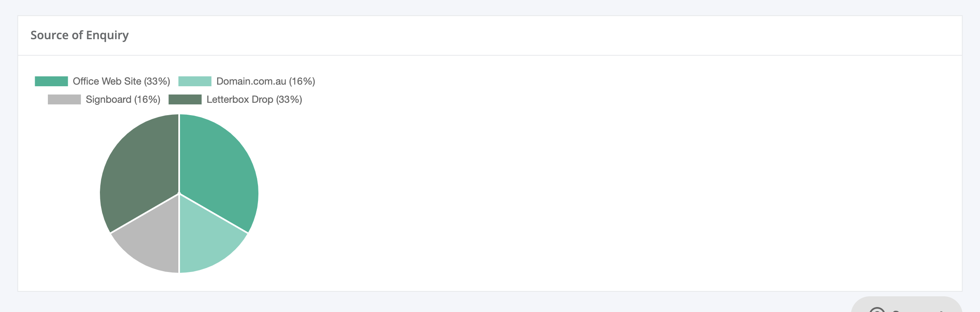Viewport: 980px width, 312px height.
Task: Toggle the dark green Letterbox Drop swatch
Action: [185, 99]
